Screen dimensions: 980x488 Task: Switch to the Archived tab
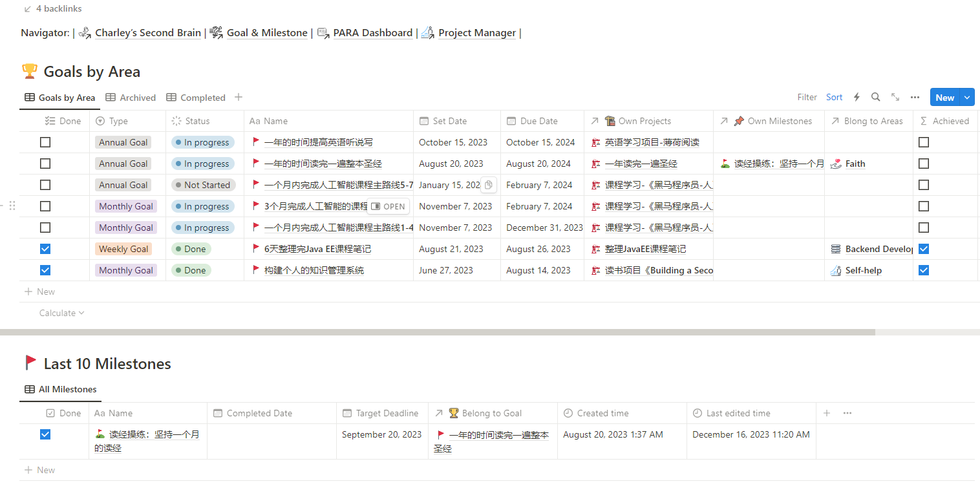coord(131,98)
